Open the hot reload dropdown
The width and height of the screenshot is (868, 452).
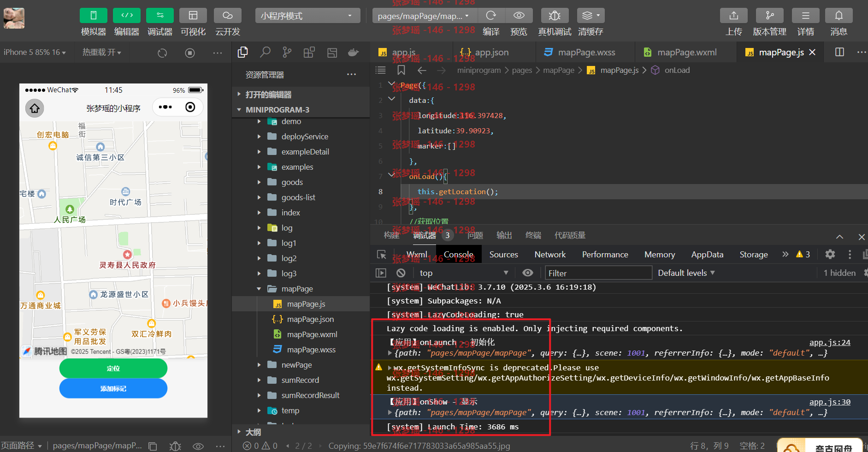click(102, 53)
